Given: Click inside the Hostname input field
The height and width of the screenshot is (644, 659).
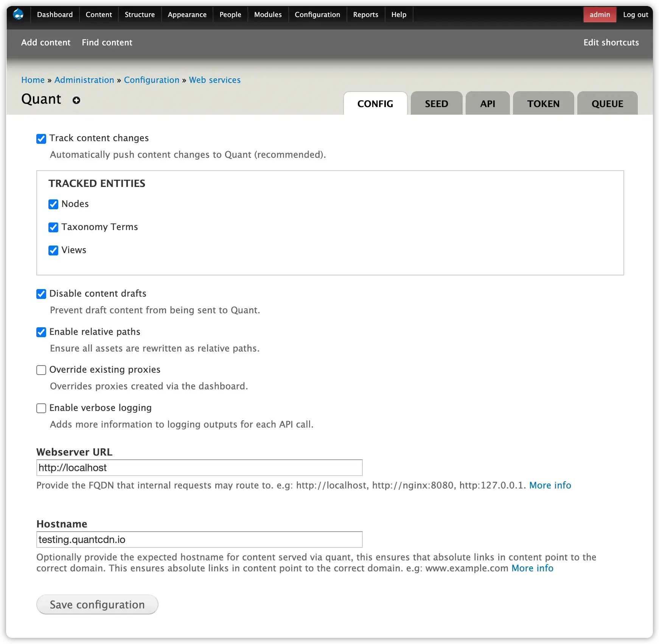Looking at the screenshot, I should tap(199, 540).
